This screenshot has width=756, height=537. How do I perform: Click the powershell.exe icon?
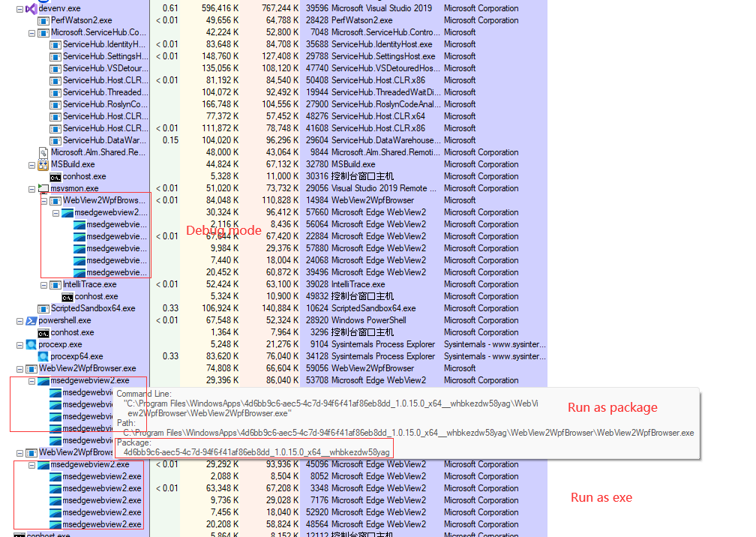coord(33,320)
